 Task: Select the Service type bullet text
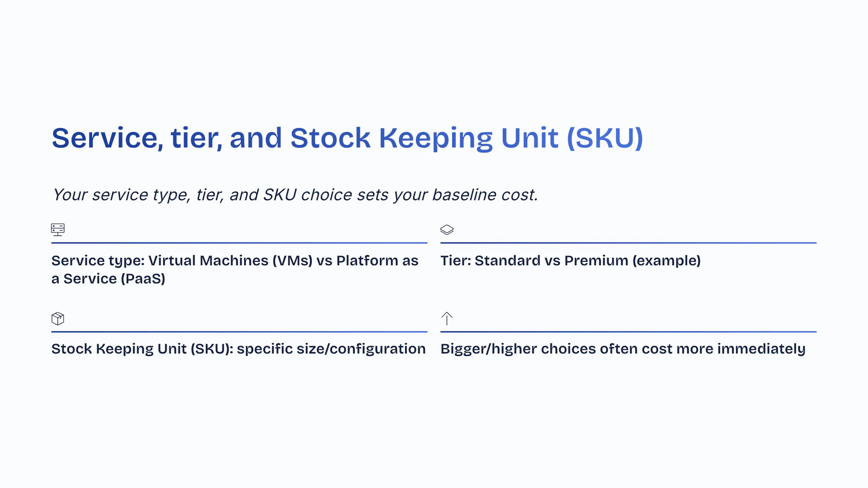[x=235, y=269]
